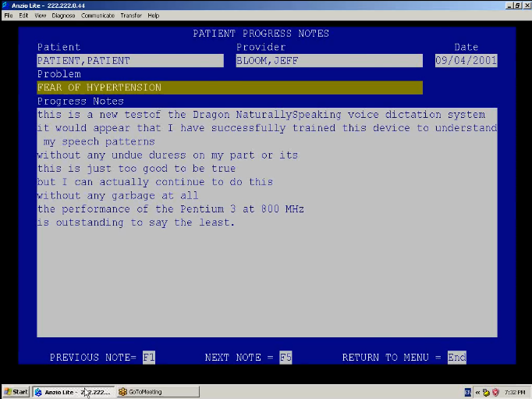
Task: Click the End return to menu label
Action: [456, 358]
